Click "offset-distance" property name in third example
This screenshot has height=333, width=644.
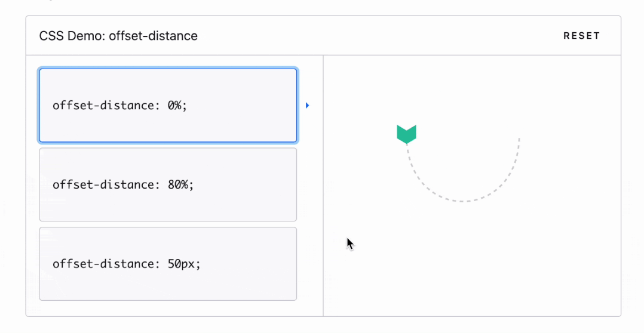(x=103, y=264)
